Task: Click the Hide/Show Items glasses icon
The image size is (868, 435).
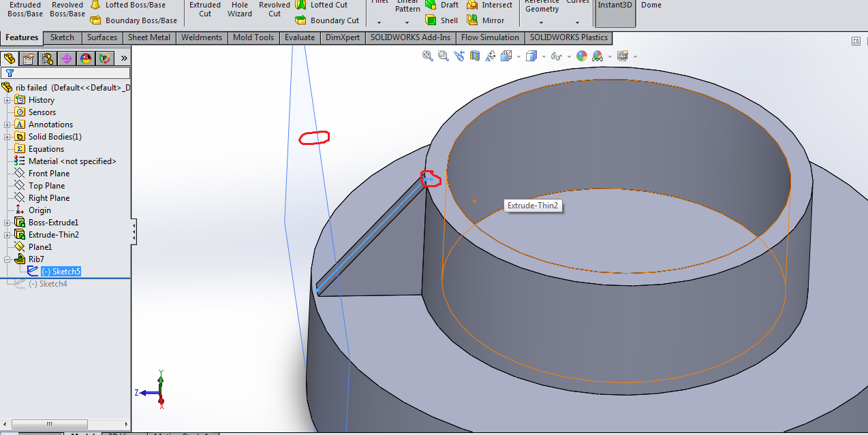Action: tap(556, 56)
